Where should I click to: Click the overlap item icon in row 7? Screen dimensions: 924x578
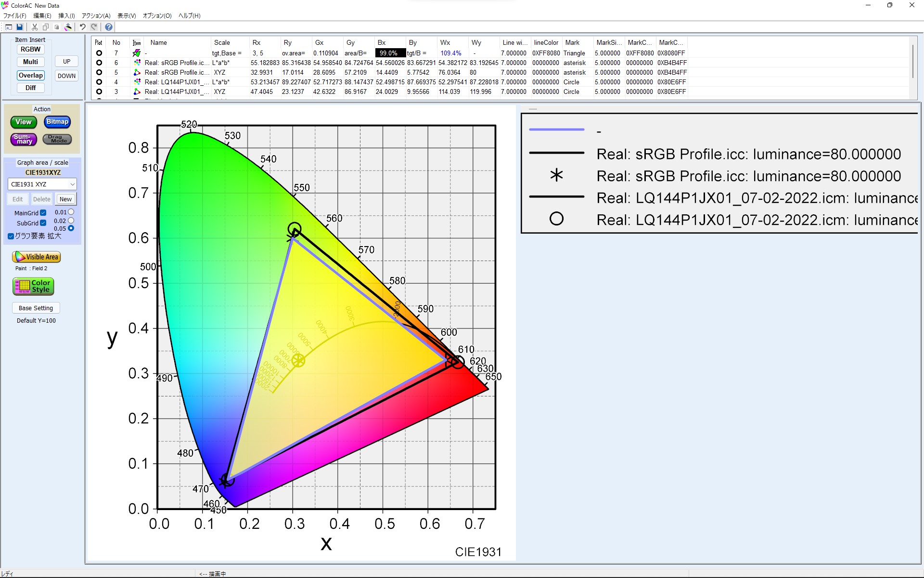pyautogui.click(x=137, y=53)
